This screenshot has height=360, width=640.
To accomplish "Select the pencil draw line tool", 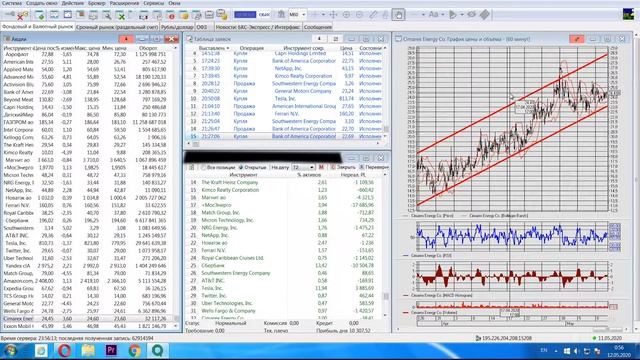I will pyautogui.click(x=373, y=15).
